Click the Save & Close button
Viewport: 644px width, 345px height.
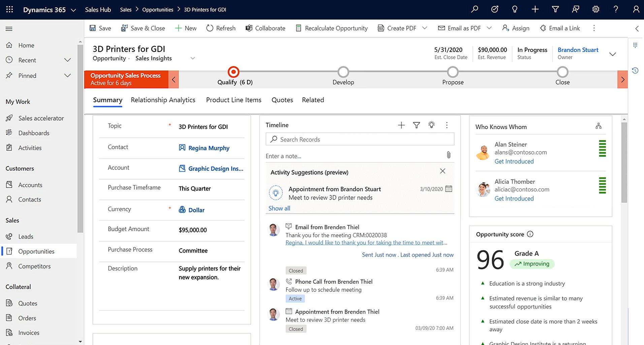point(143,28)
